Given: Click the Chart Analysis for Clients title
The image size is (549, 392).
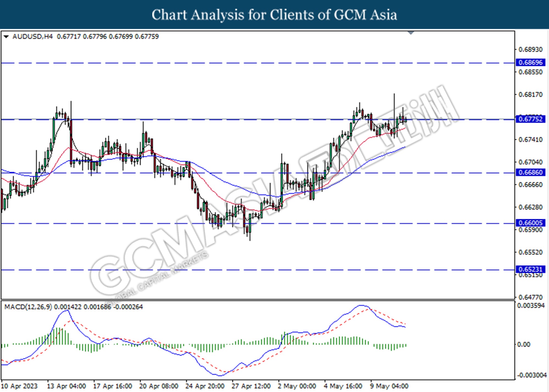Looking at the screenshot, I should (x=274, y=15).
